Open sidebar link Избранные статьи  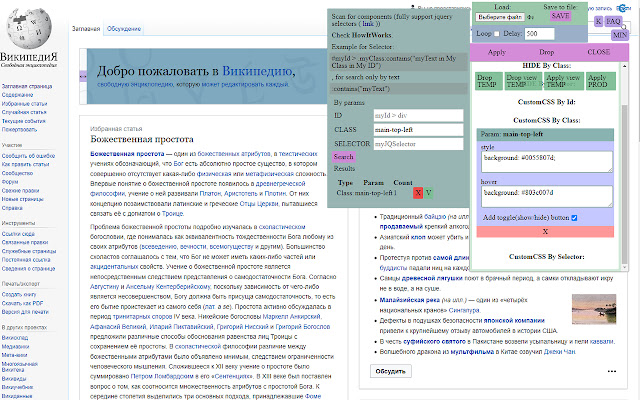coord(24,104)
